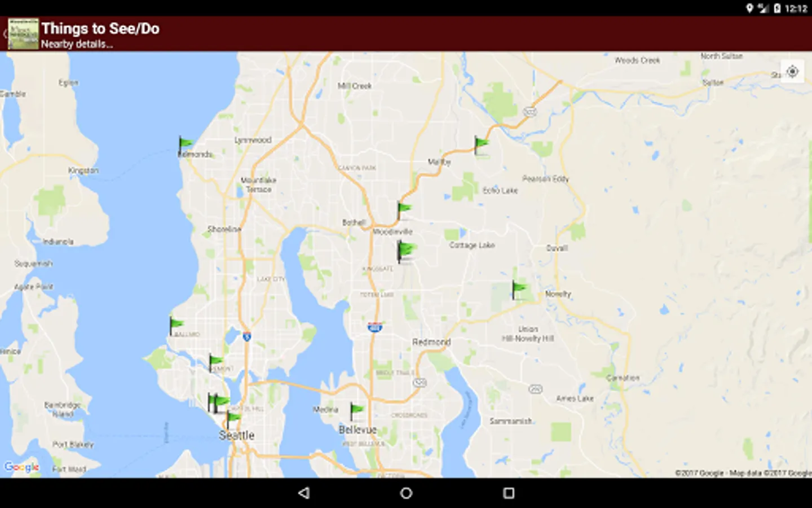Viewport: 812px width, 508px height.
Task: Tap the Indianola map label
Action: 58,242
